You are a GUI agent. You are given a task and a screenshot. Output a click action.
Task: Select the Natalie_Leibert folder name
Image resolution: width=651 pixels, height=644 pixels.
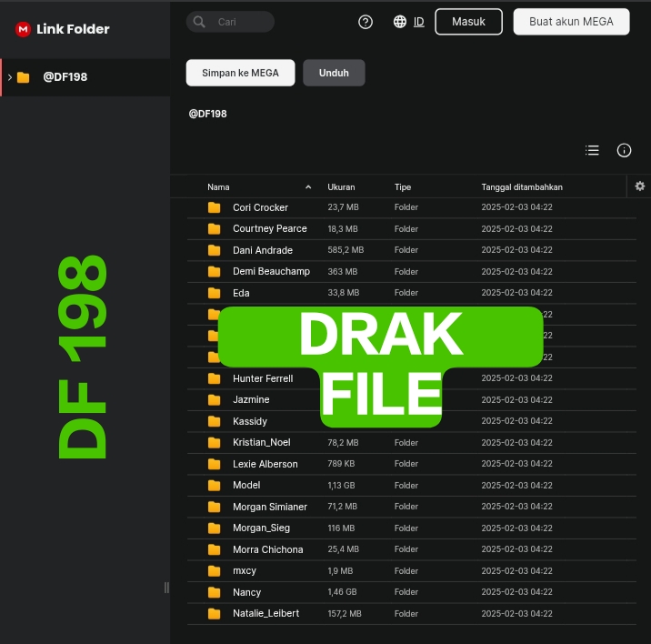(x=265, y=614)
